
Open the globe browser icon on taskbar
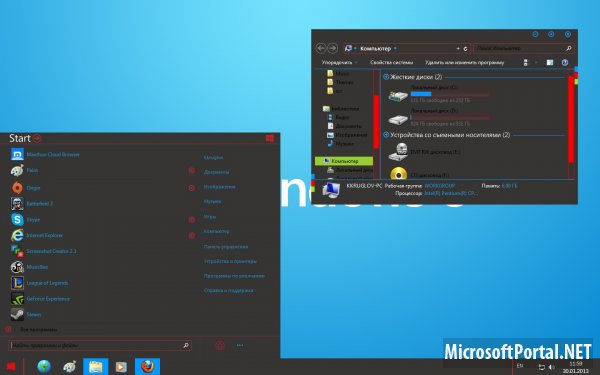click(x=44, y=367)
